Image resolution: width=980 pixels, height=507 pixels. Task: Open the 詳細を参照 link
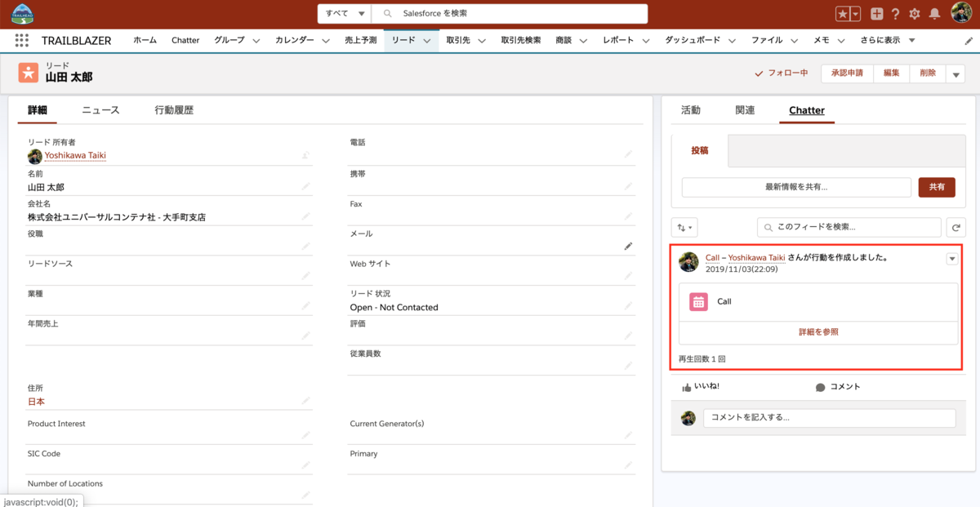coord(818,332)
